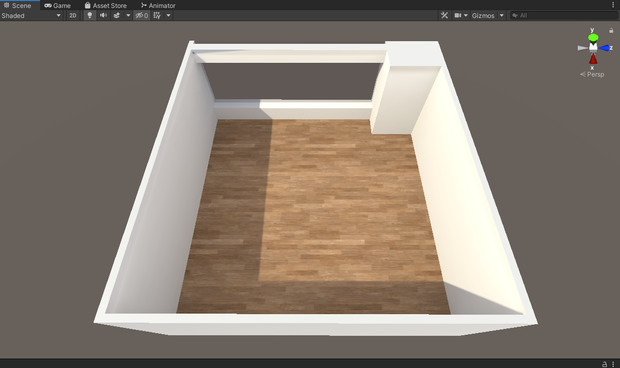
Task: Click the grey negative axis cone
Action: pos(582,48)
